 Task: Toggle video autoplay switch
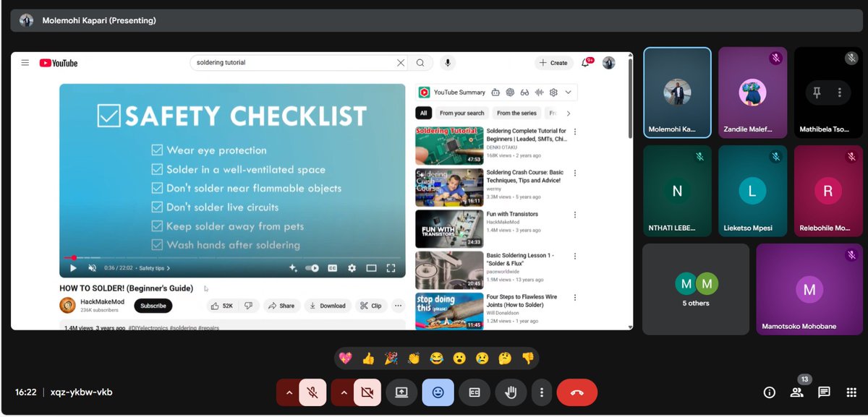pyautogui.click(x=312, y=268)
